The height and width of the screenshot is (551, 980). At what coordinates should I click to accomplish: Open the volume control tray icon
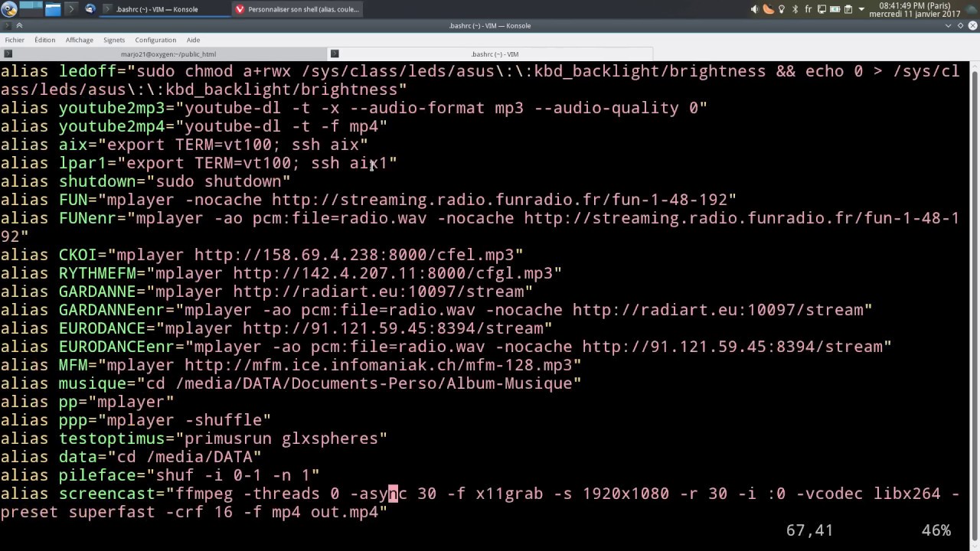tap(754, 9)
